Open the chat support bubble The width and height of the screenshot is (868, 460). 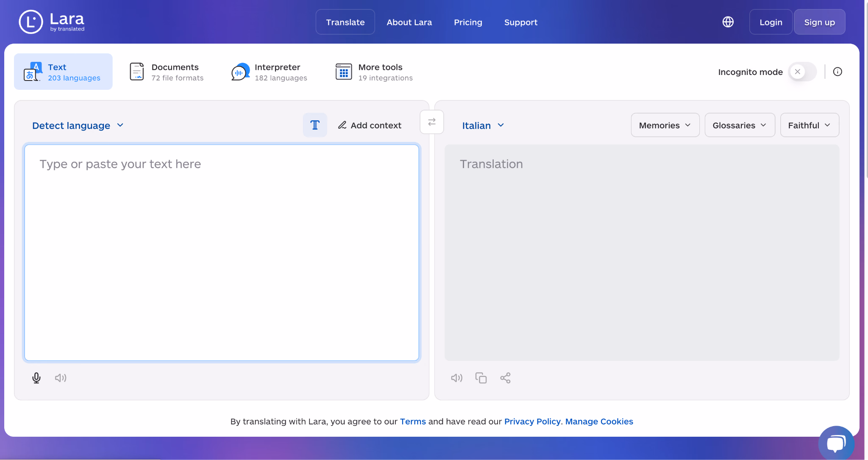click(x=836, y=443)
